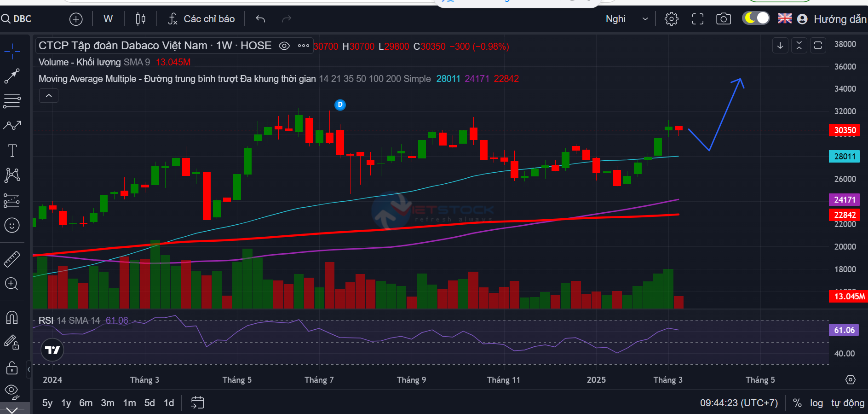Open the user account profile icon
Image resolution: width=868 pixels, height=414 pixels.
point(802,19)
